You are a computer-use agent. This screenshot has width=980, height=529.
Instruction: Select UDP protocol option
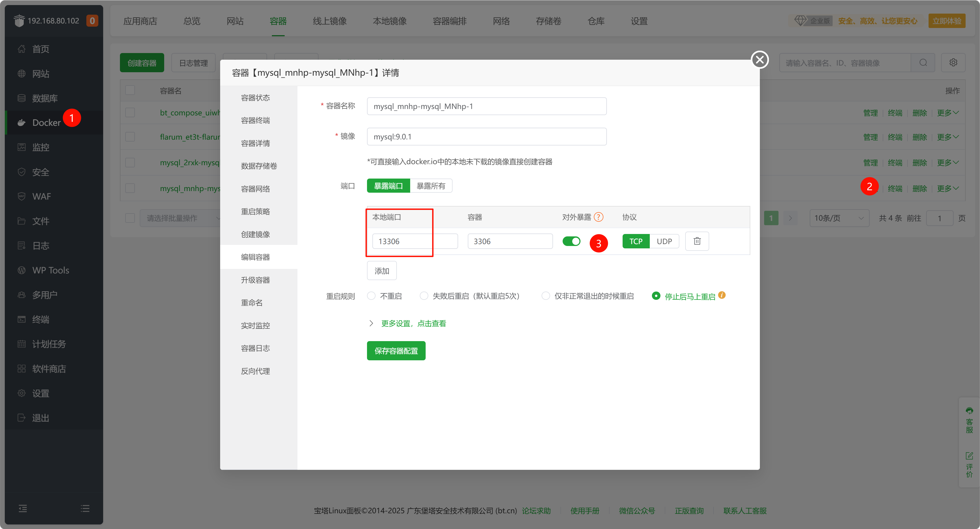(x=664, y=241)
